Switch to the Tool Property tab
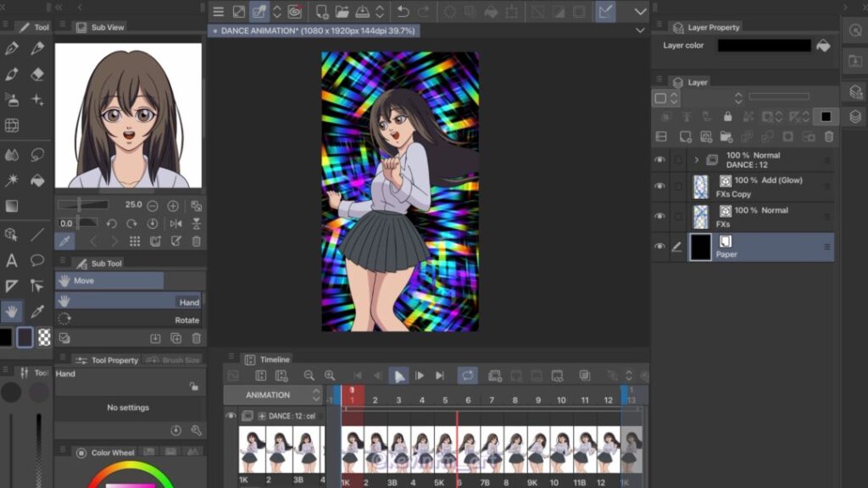 108,360
